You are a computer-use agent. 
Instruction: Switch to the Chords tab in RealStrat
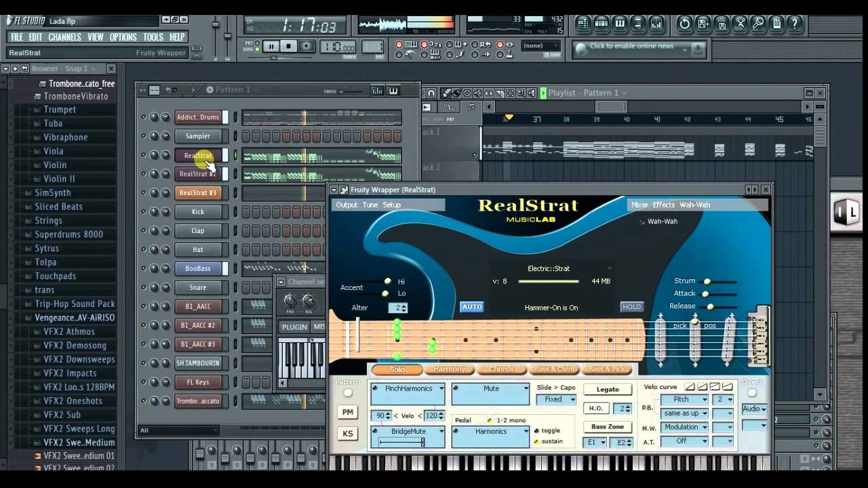501,369
